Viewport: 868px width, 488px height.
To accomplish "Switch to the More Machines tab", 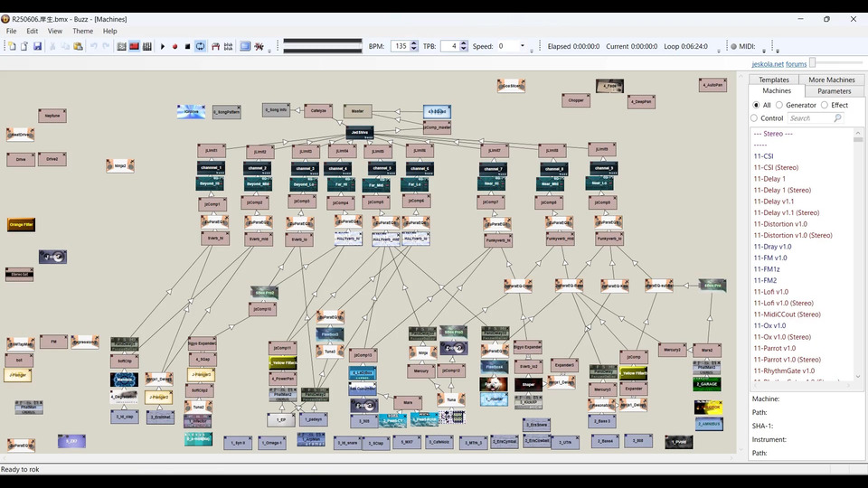I will 832,80.
